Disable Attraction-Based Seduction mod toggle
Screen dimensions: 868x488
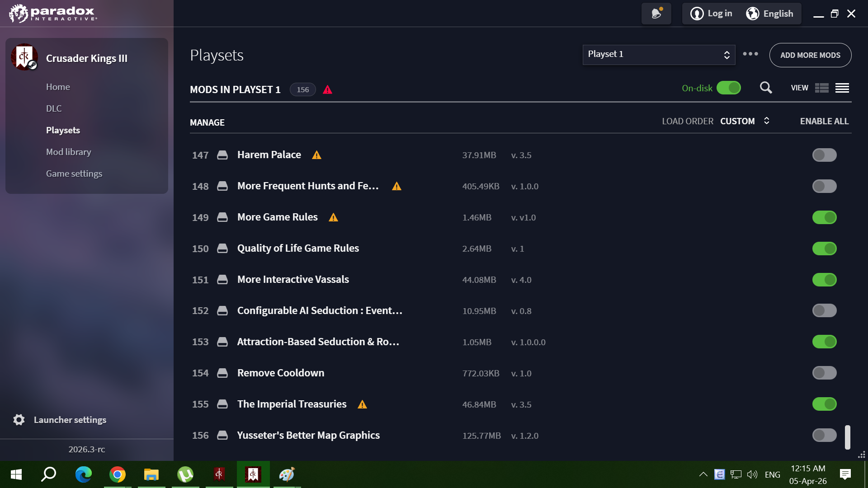825,342
